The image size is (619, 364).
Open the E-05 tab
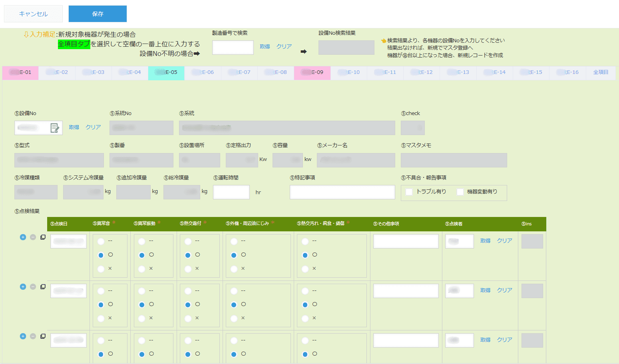click(166, 72)
